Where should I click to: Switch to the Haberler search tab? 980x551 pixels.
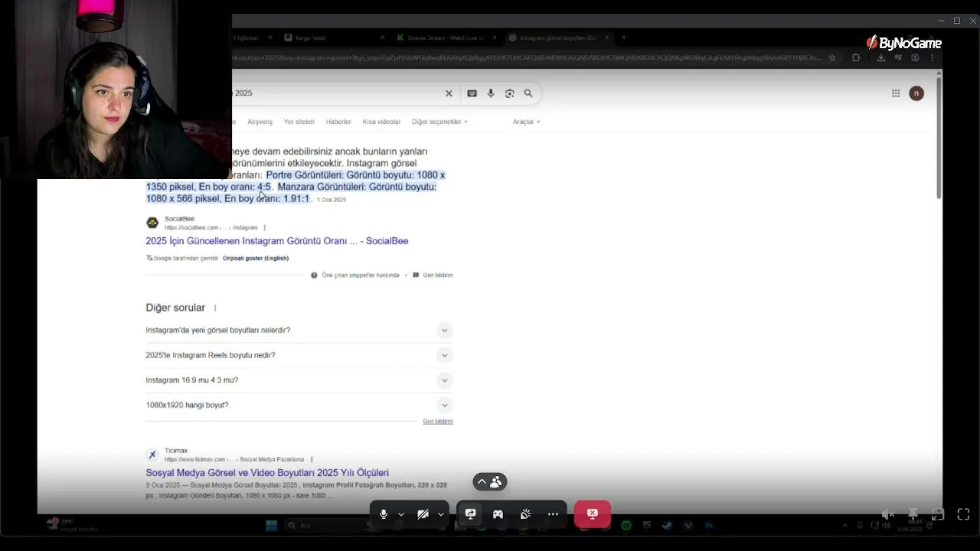tap(338, 122)
